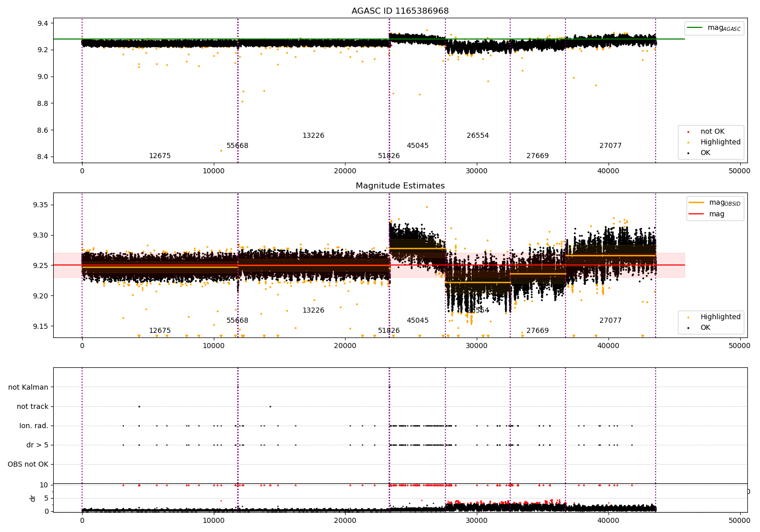760x532 pixels.
Task: Click OBSID label 27077 in the top plot
Action: click(611, 146)
